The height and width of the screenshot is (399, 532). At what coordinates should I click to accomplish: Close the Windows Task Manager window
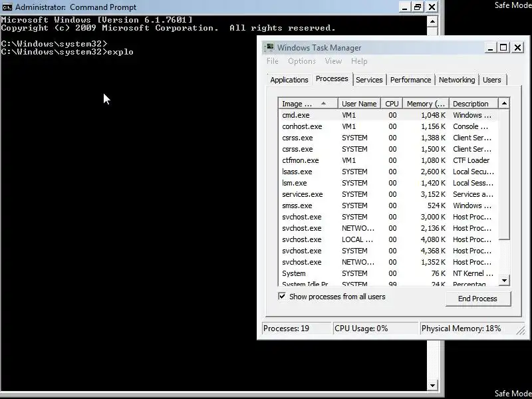point(517,47)
